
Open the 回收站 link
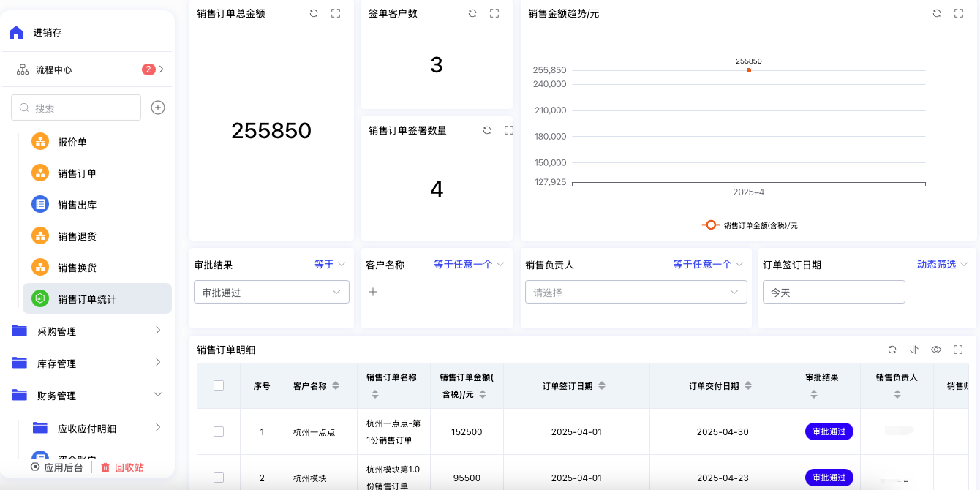tap(129, 467)
